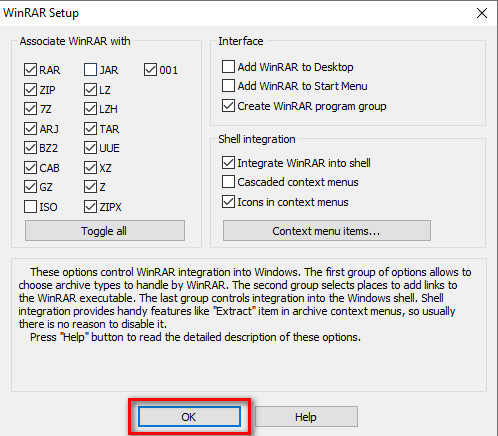Image resolution: width=498 pixels, height=436 pixels.
Task: Turn off Icons in context menus
Action: 228,202
